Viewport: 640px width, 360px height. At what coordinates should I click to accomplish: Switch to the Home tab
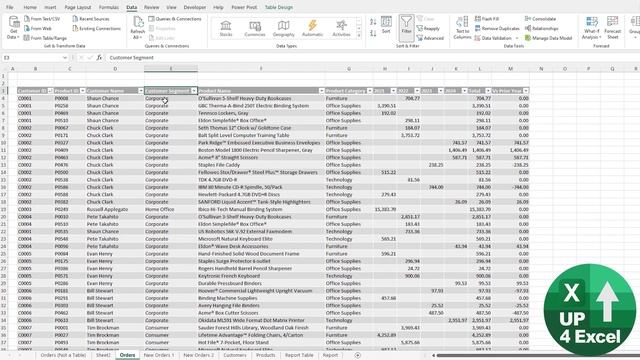click(x=30, y=7)
